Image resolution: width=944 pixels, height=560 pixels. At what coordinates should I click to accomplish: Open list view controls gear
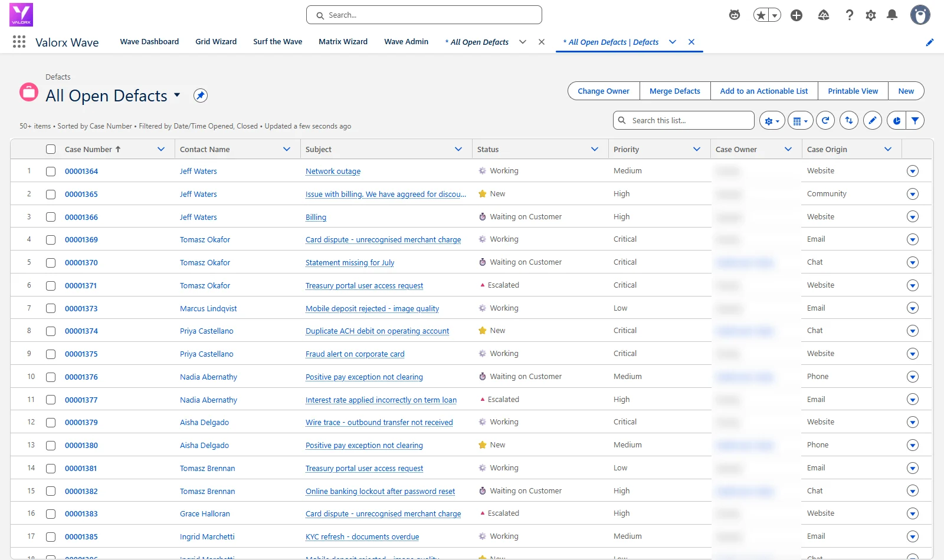(x=772, y=121)
